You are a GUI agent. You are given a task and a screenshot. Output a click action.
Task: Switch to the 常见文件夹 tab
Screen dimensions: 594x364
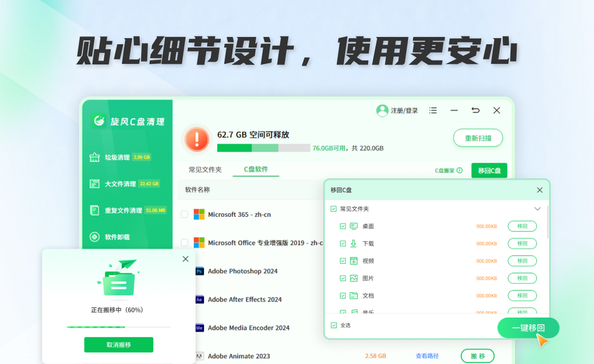(205, 170)
